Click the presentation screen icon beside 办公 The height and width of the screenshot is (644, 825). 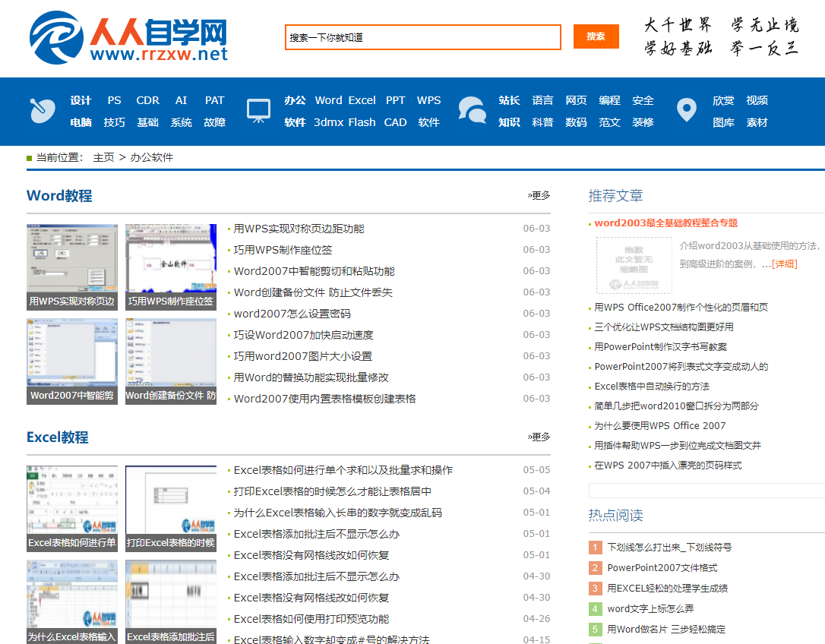click(x=258, y=111)
